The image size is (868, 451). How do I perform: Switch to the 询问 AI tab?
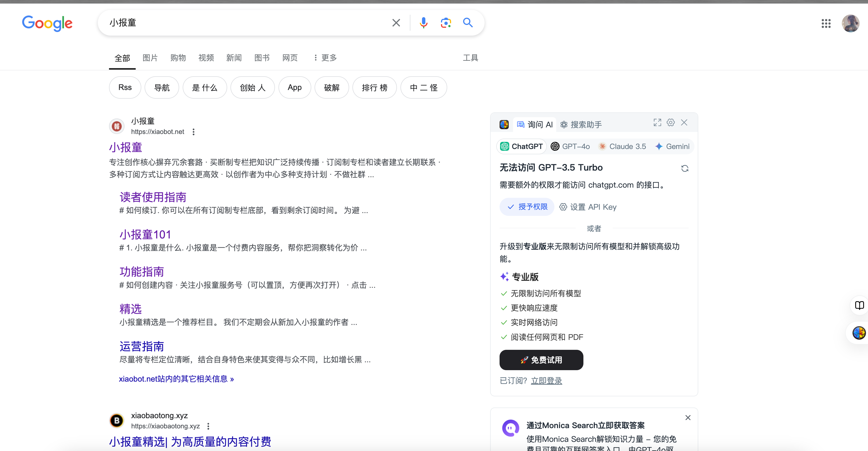pyautogui.click(x=535, y=124)
